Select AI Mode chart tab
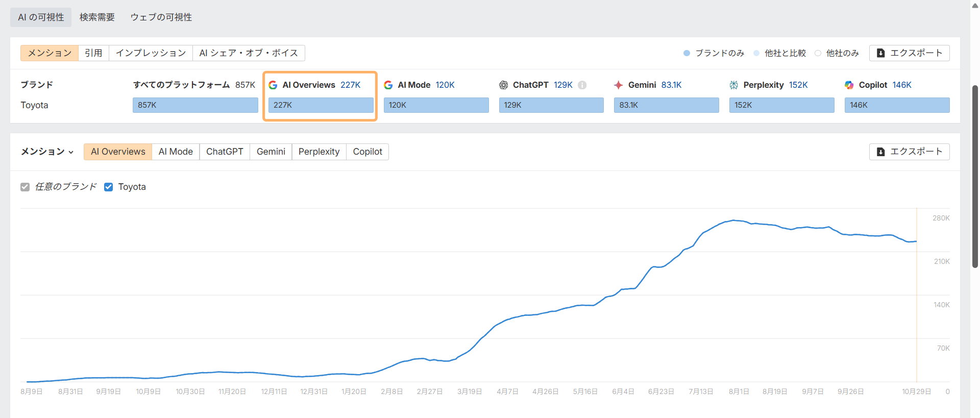Viewport: 980px width, 418px height. (x=176, y=152)
